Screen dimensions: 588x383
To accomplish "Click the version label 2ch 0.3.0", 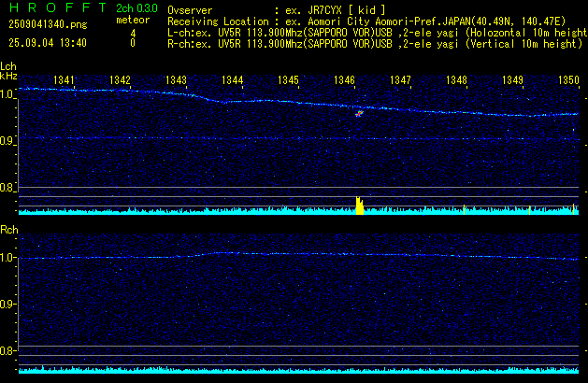I will click(136, 8).
